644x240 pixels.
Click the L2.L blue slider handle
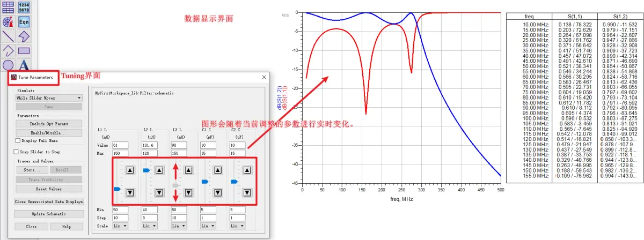point(147,170)
